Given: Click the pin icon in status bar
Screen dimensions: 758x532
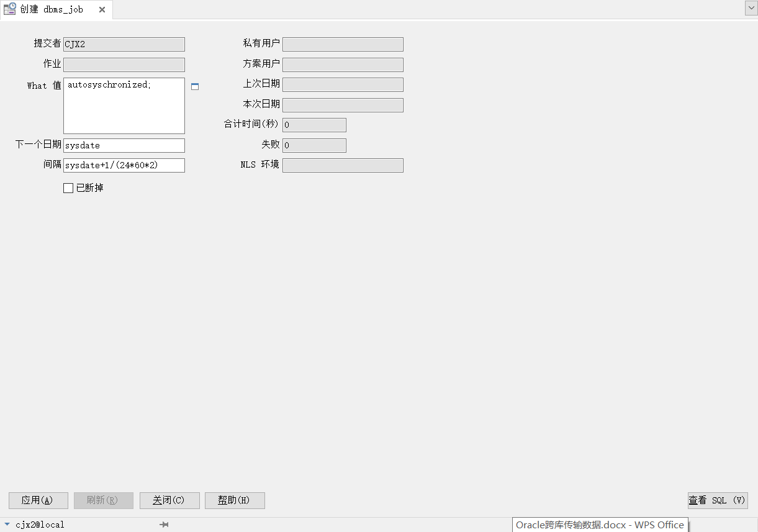Looking at the screenshot, I should coord(164,525).
